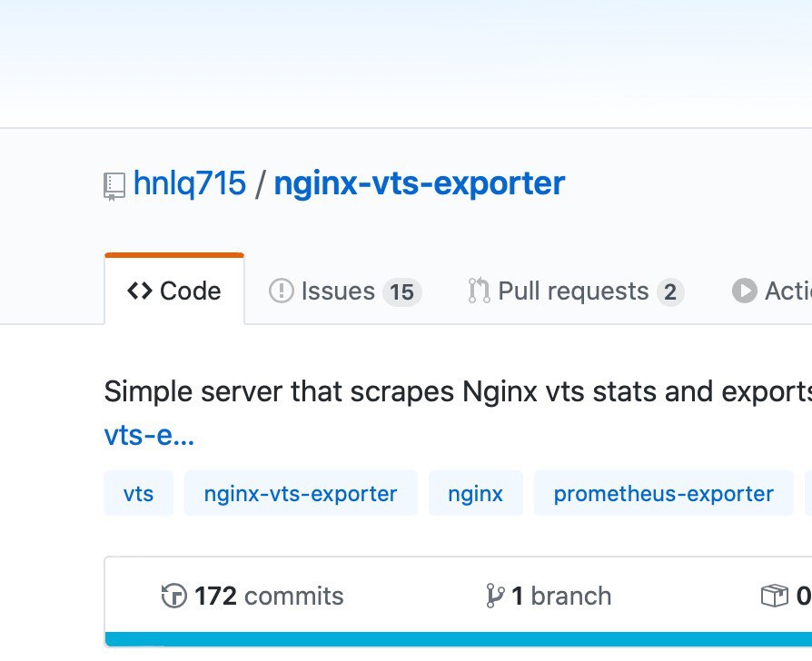812x661 pixels.
Task: Click the Issues exclamation circle icon
Action: coord(282,291)
